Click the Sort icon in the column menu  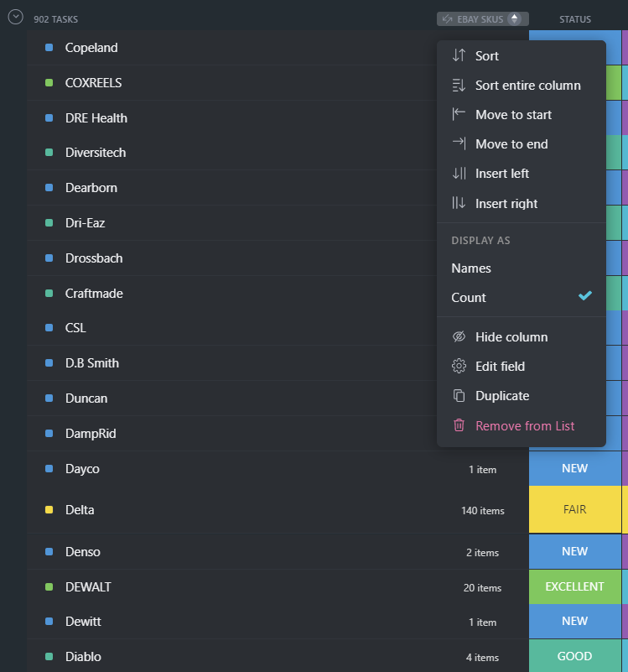pos(459,55)
